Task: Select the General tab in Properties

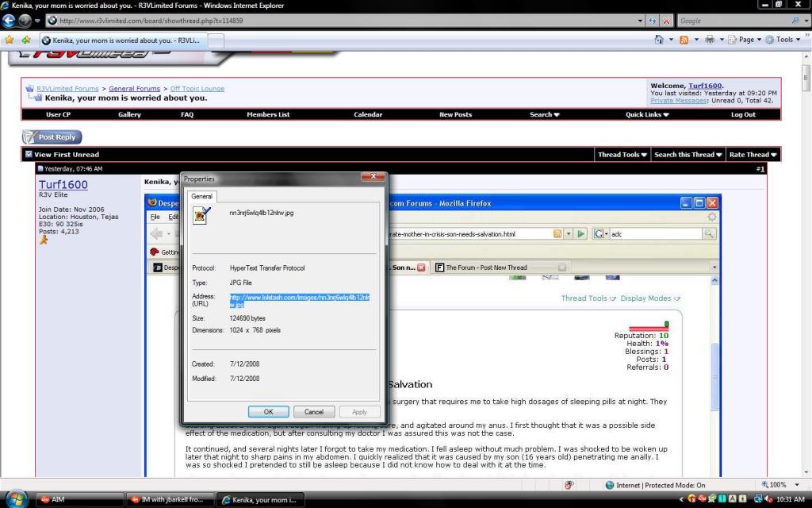Action: pos(201,196)
